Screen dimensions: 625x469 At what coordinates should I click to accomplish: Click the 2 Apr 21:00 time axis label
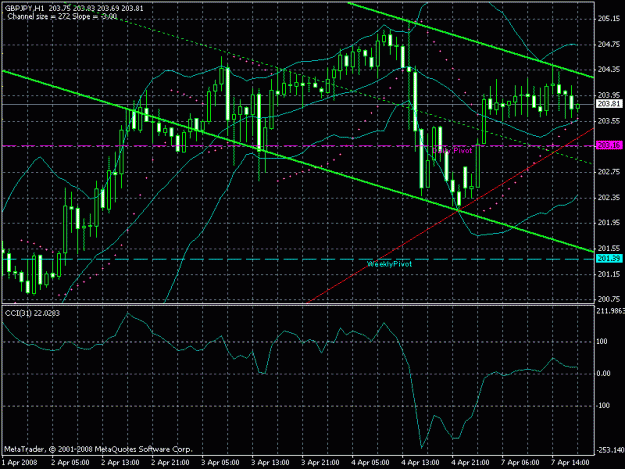[170, 463]
